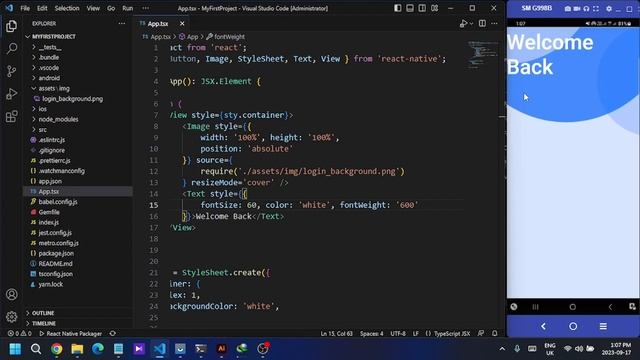Viewport: 640px width, 360px height.
Task: Open babel.config.js in the file tree
Action: coord(58,202)
